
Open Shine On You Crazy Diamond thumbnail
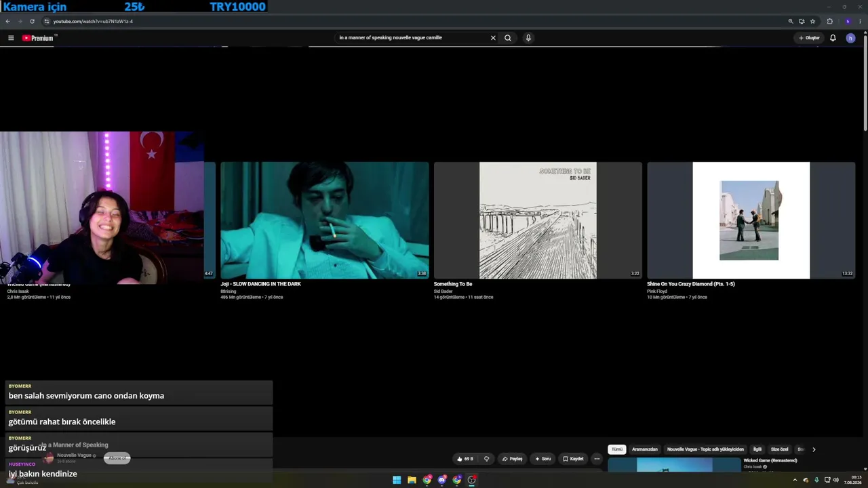(x=751, y=220)
